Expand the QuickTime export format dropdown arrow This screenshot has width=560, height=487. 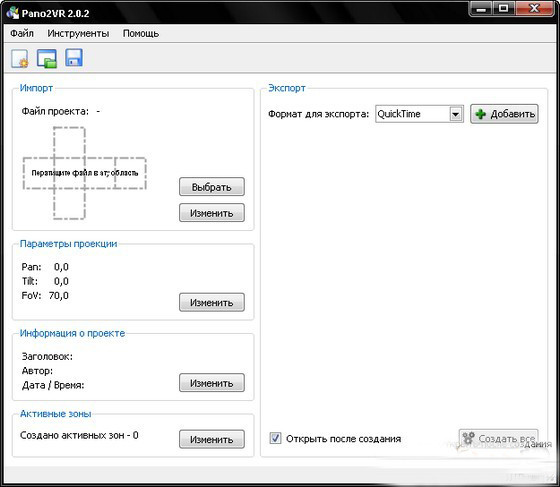coord(455,114)
